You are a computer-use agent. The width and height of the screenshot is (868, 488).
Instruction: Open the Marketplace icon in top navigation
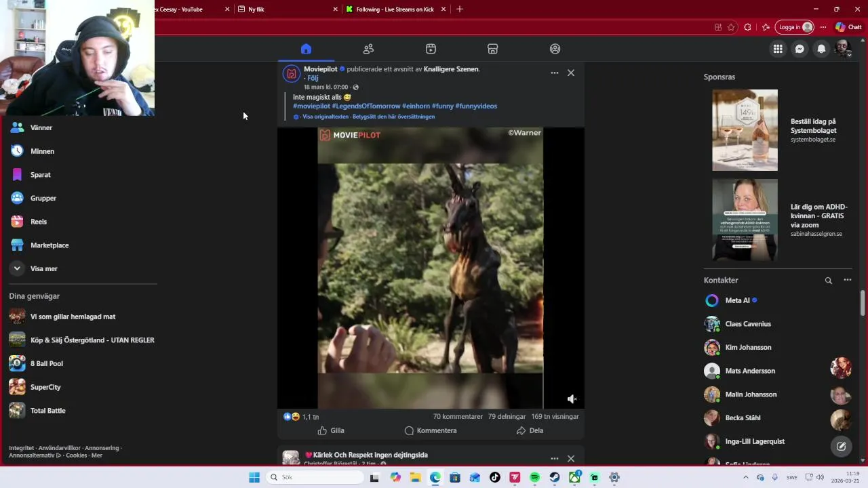click(x=493, y=49)
